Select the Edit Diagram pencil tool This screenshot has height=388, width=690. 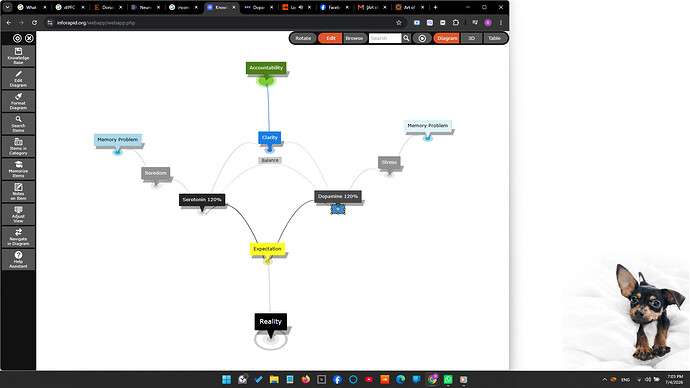18,79
